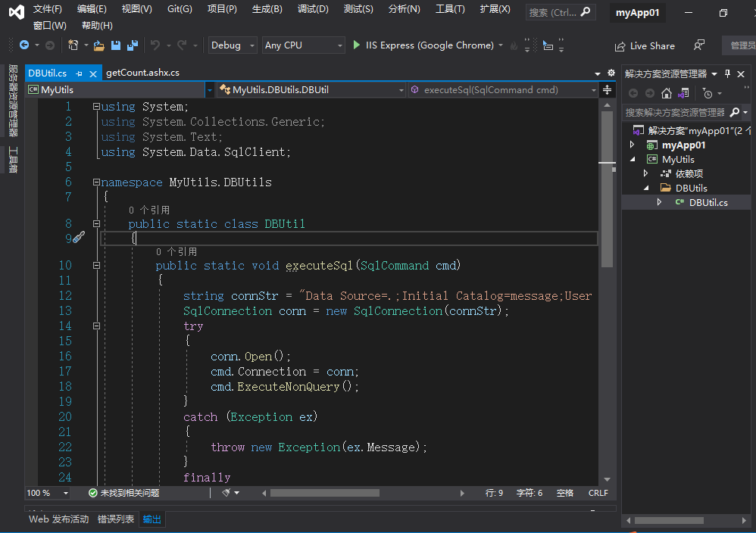This screenshot has height=533, width=756.
Task: Switch to the Web 发布活动 tab
Action: 59,519
